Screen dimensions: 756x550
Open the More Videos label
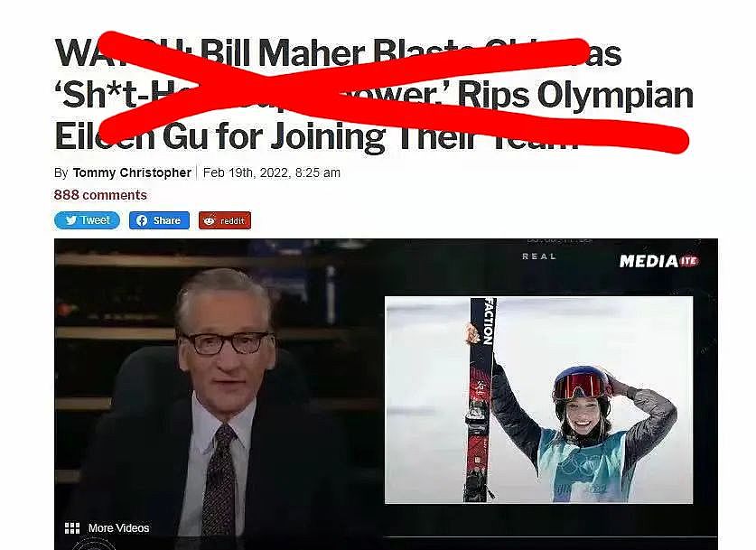(118, 528)
